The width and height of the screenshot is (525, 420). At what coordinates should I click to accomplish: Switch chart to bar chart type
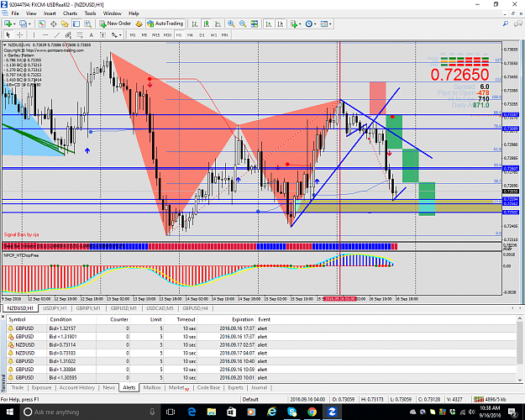195,24
